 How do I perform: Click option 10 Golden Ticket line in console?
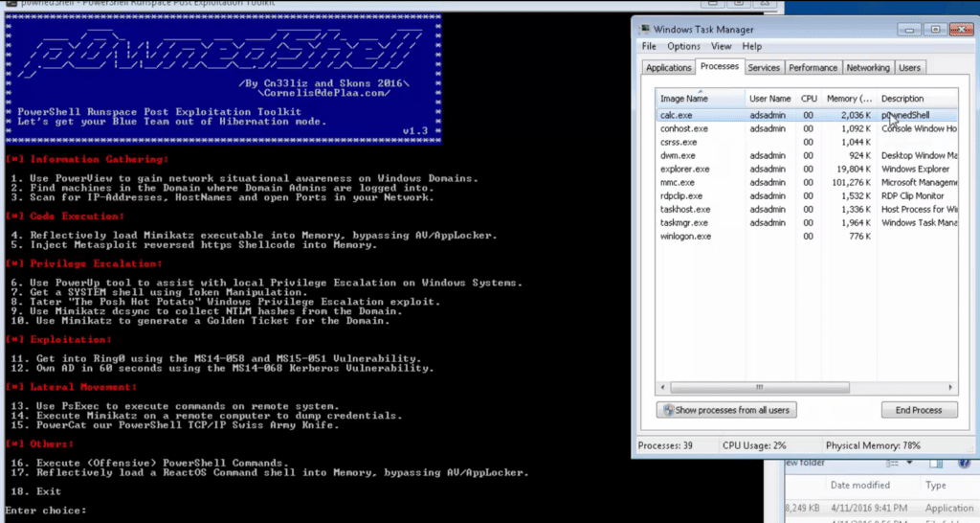click(x=200, y=321)
